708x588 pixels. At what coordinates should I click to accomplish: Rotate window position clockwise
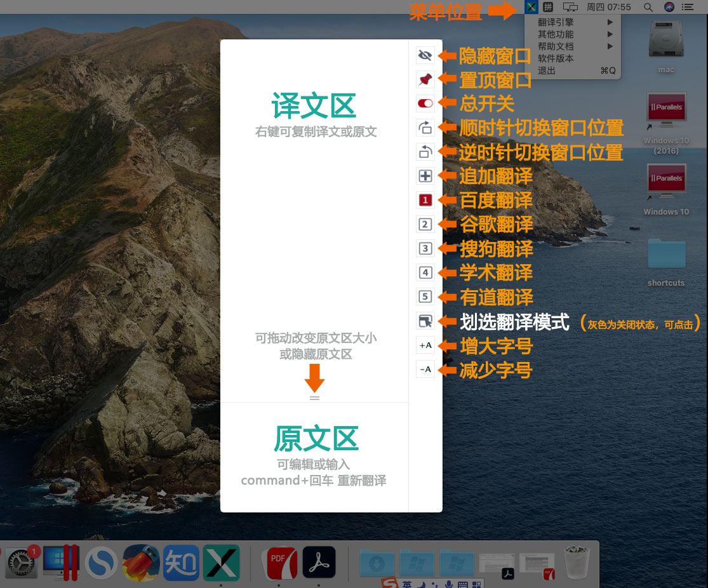click(425, 128)
